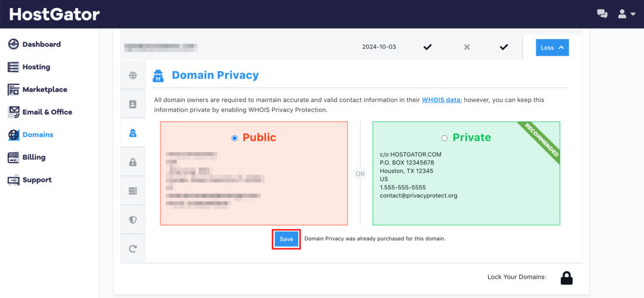This screenshot has height=298, width=644.
Task: Go to Dashboard in the sidebar
Action: (x=42, y=45)
